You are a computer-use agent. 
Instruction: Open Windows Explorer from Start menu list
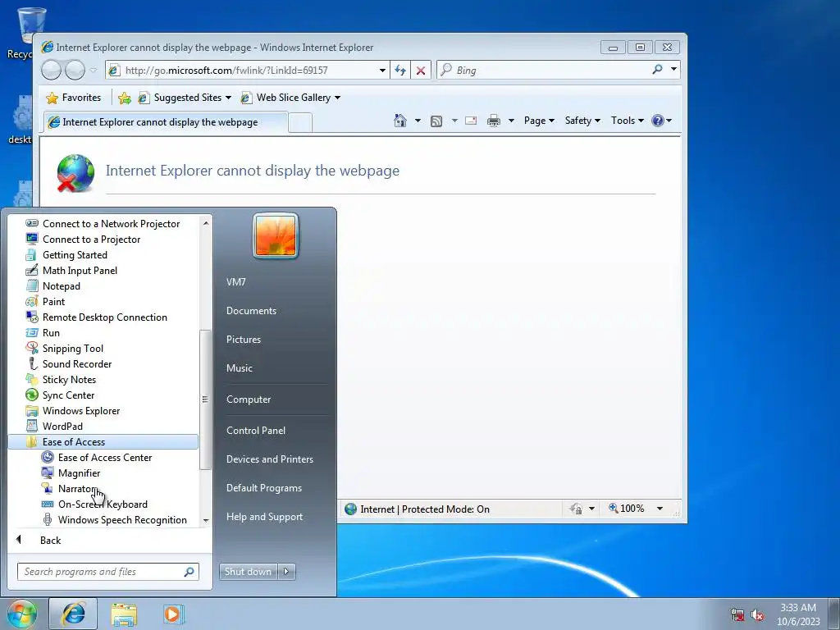[x=81, y=411]
